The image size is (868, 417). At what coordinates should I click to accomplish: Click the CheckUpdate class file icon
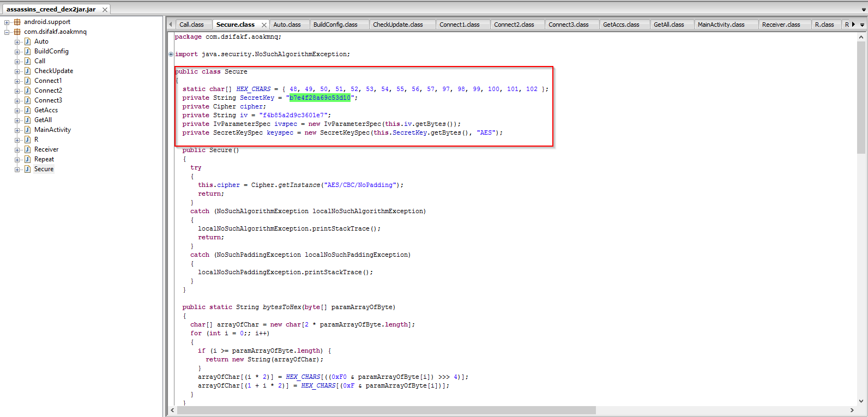[x=27, y=71]
